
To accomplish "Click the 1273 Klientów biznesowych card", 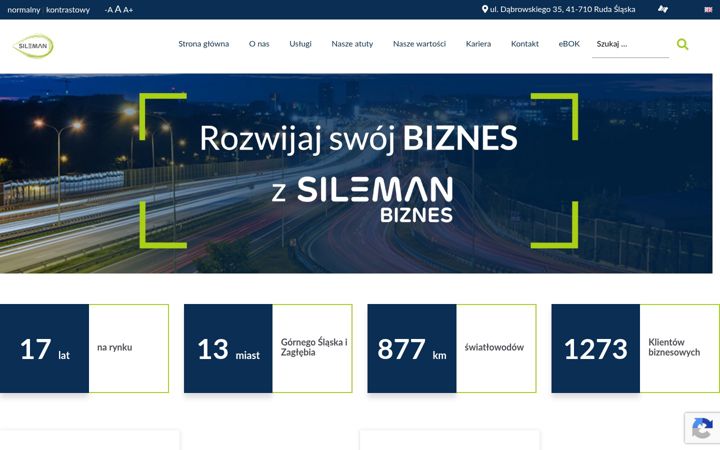I will pos(636,349).
